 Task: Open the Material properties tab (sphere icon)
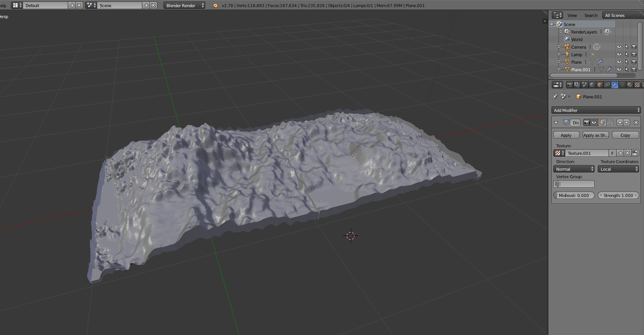pyautogui.click(x=630, y=85)
